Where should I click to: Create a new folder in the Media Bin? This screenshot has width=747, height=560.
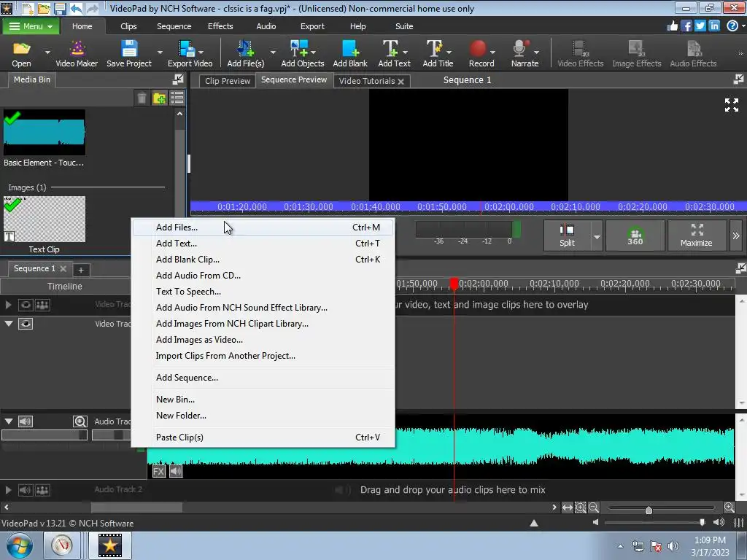[x=160, y=98]
